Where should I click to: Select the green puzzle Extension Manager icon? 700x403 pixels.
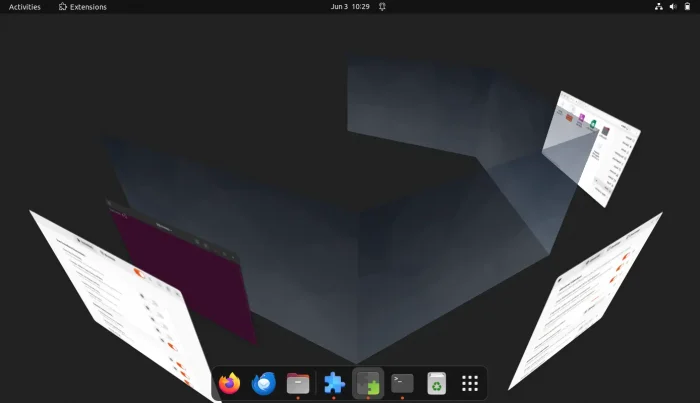368,383
